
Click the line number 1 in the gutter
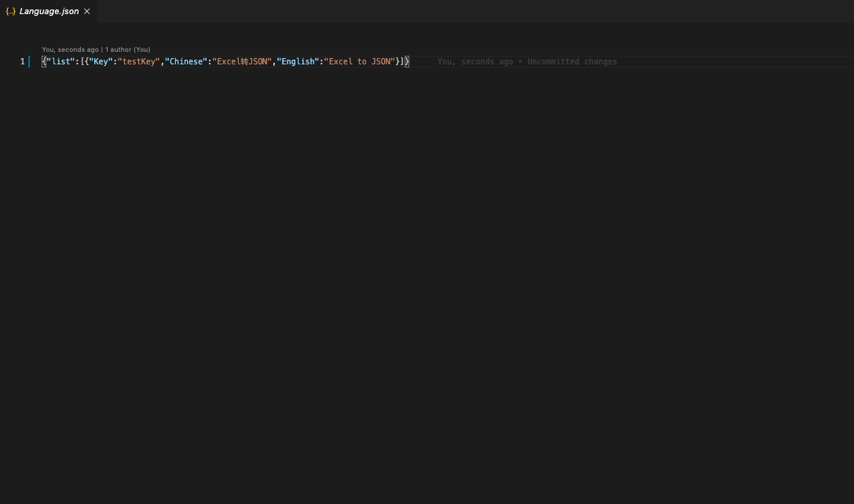(x=22, y=61)
